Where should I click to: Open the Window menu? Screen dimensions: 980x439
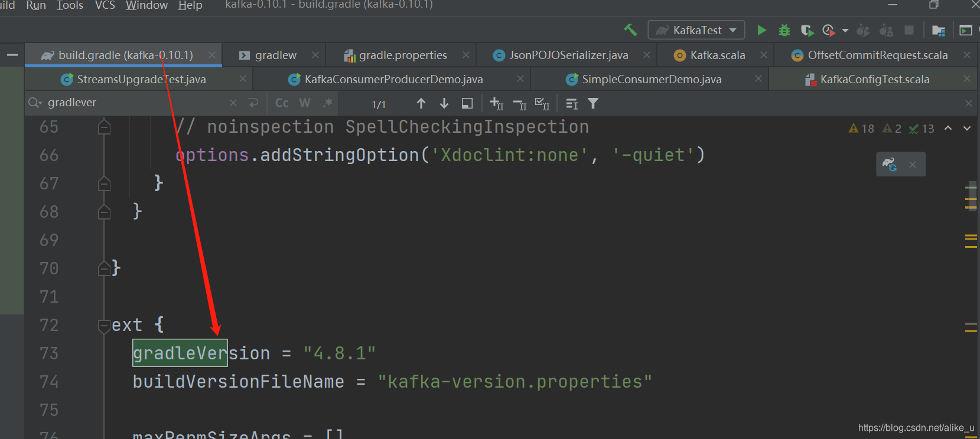(x=146, y=5)
